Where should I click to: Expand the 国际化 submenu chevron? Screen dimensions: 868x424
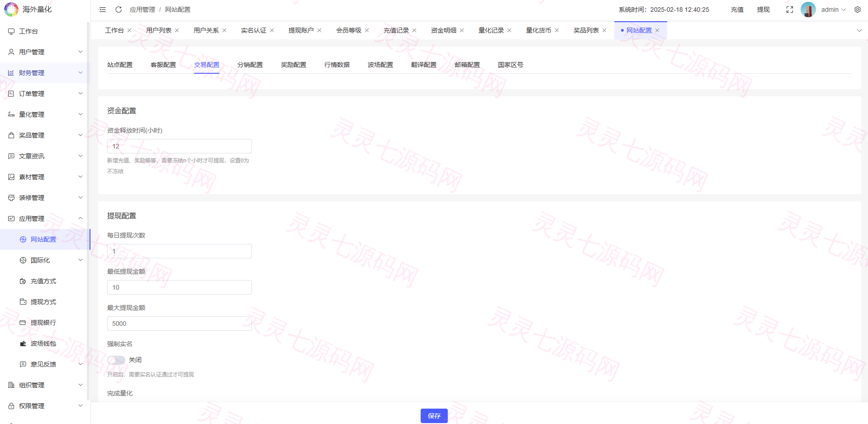coord(81,260)
